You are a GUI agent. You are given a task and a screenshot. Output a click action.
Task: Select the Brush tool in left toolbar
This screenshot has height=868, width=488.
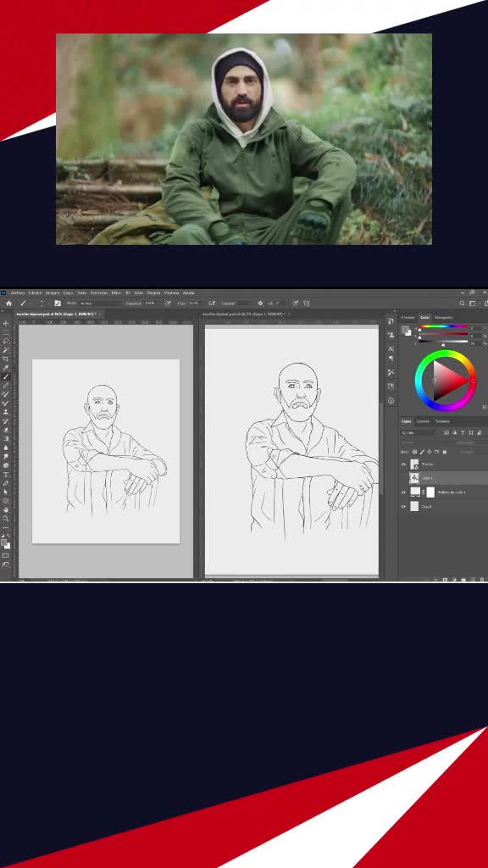click(x=6, y=376)
